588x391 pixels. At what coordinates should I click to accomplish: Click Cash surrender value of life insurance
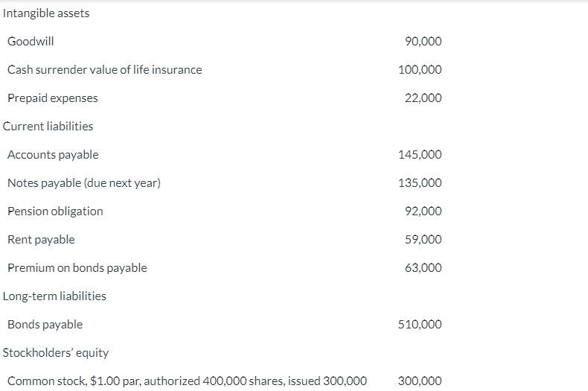(104, 69)
